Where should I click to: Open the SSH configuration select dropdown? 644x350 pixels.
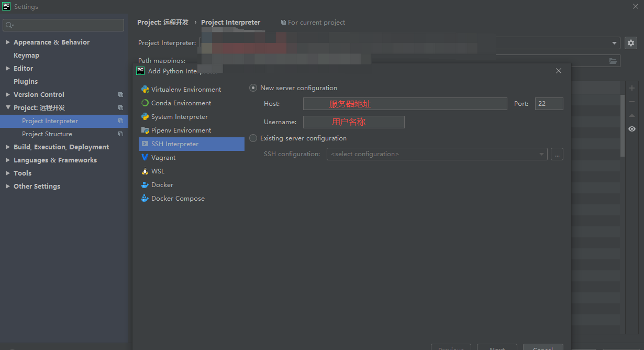(x=437, y=154)
